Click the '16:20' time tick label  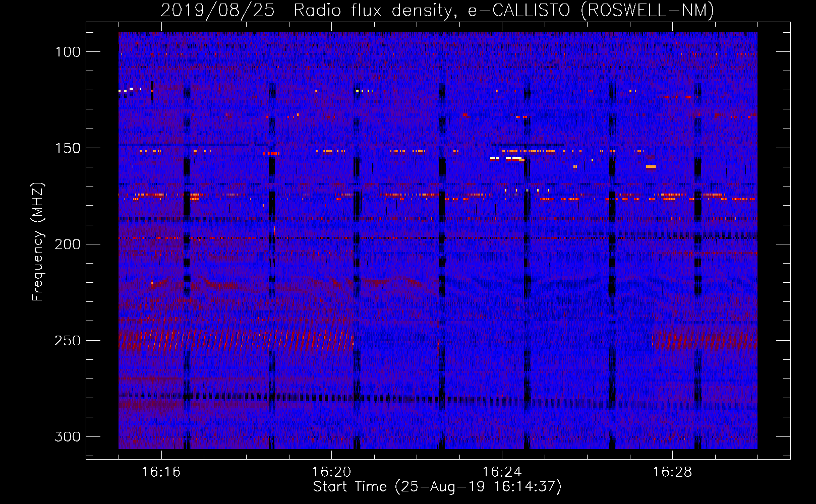(x=332, y=472)
